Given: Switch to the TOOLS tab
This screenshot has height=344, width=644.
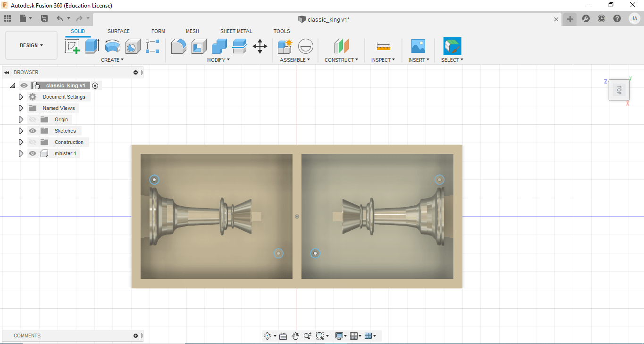Looking at the screenshot, I should [x=282, y=31].
